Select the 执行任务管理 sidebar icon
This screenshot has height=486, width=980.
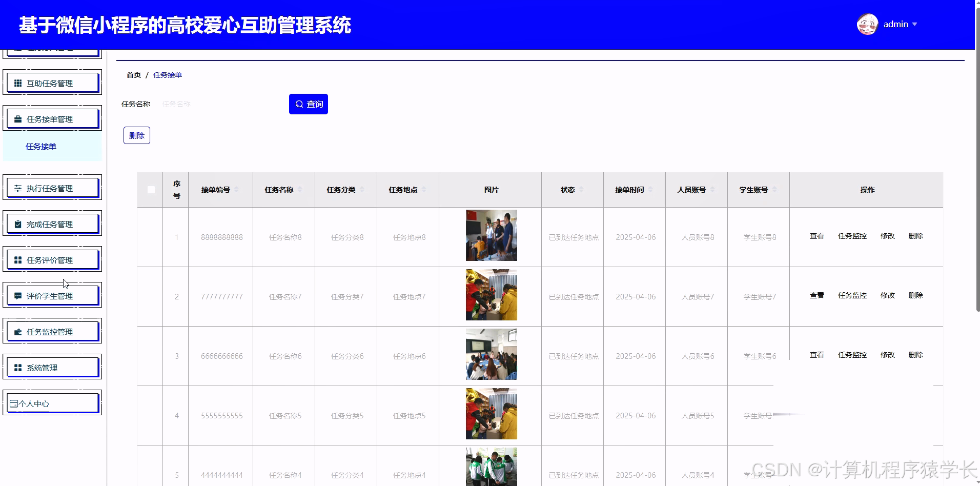coord(18,188)
